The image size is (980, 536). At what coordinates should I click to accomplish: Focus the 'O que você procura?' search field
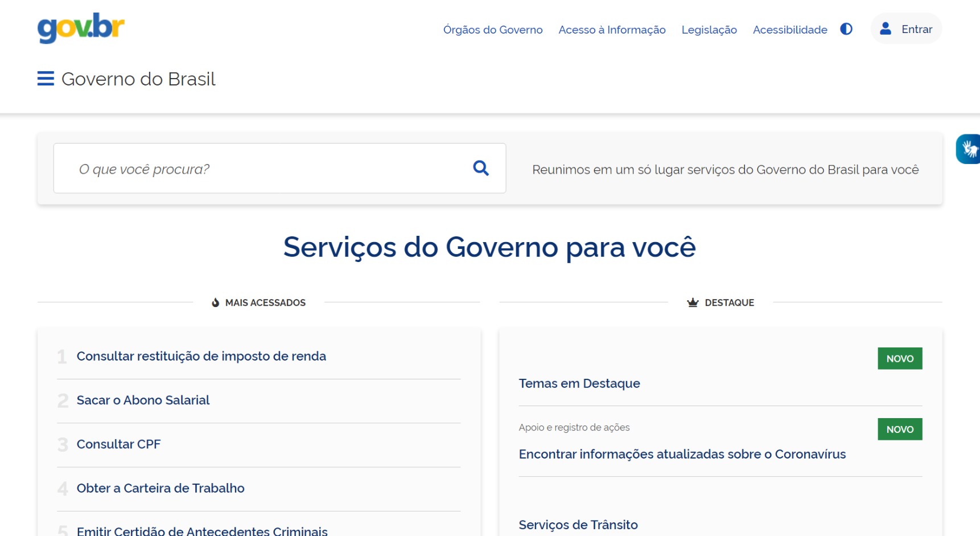pos(279,168)
